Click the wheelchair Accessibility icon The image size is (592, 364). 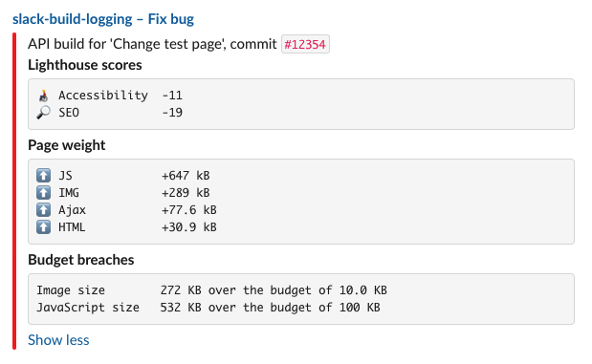(x=43, y=96)
